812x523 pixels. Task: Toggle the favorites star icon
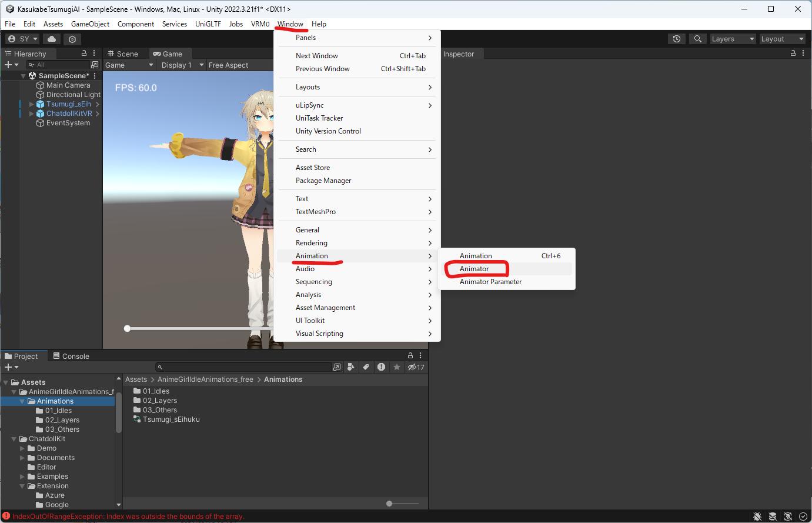point(397,367)
